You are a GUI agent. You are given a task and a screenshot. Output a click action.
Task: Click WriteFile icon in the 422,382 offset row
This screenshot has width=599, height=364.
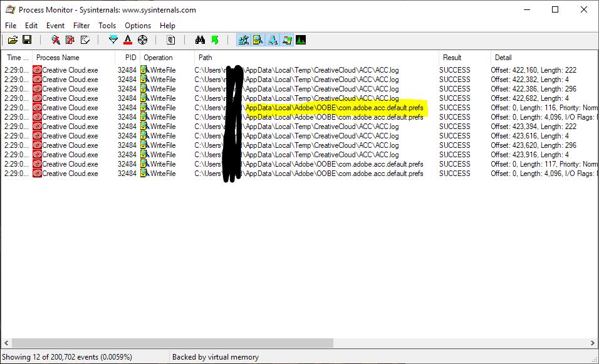pyautogui.click(x=144, y=80)
